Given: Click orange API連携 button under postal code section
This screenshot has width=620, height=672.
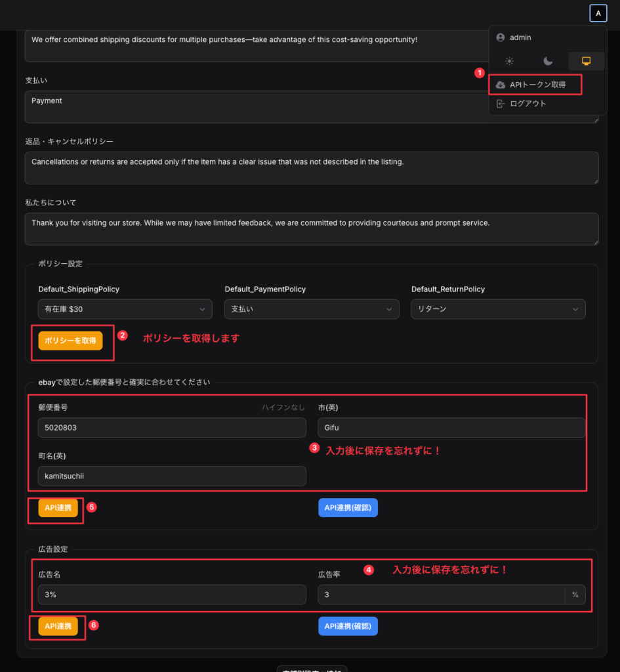Looking at the screenshot, I should (x=58, y=508).
